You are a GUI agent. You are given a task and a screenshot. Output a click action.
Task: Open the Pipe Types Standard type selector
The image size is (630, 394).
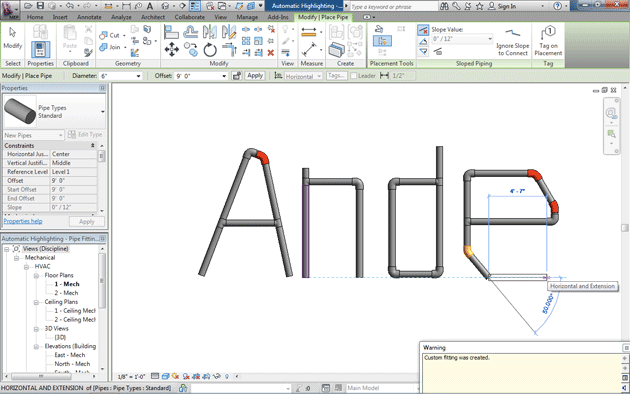coord(54,112)
